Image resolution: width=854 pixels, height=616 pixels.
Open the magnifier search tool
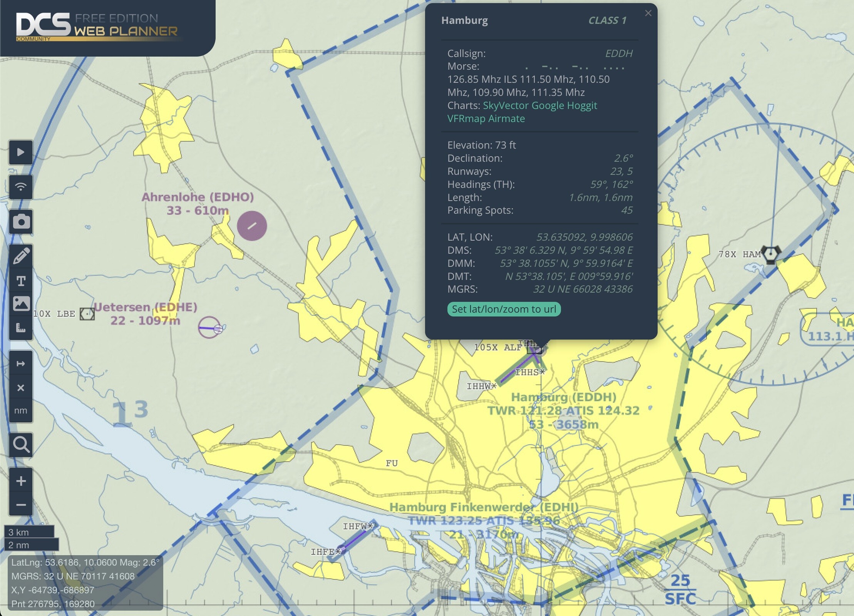21,445
